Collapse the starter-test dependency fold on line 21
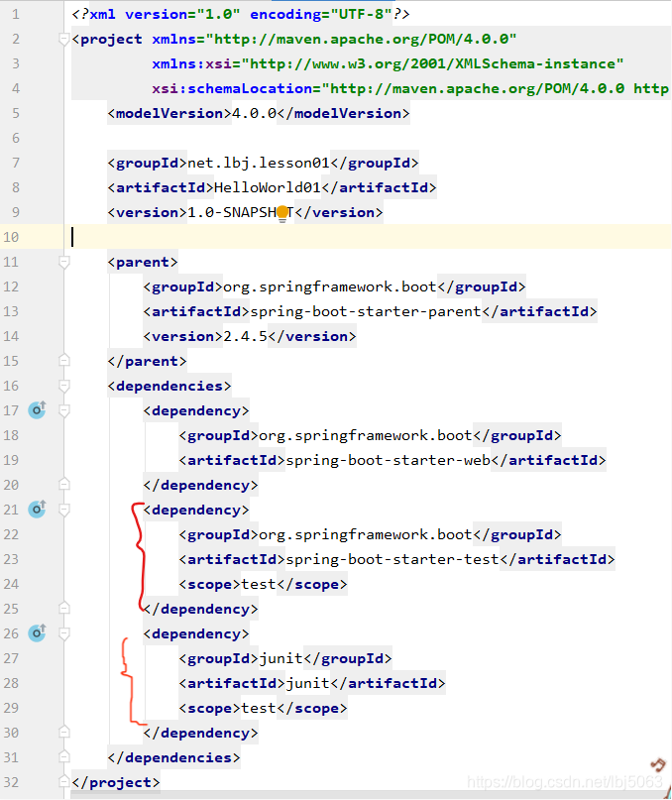This screenshot has width=672, height=800. [x=63, y=510]
